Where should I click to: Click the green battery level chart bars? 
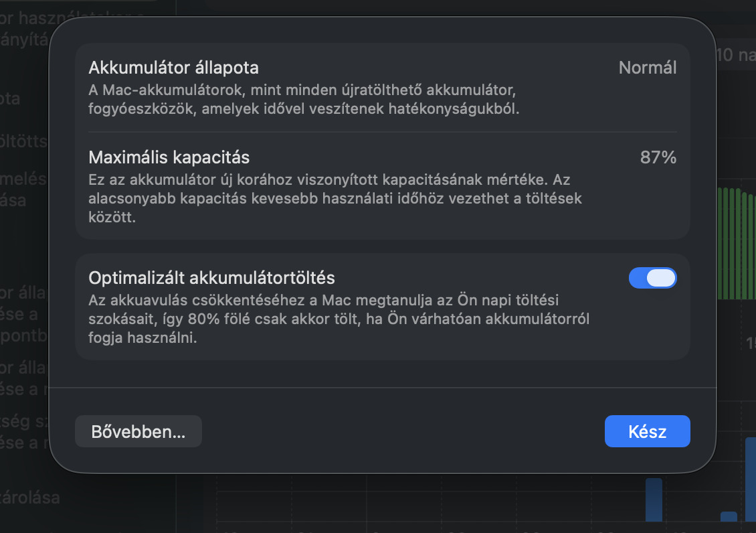click(736, 242)
